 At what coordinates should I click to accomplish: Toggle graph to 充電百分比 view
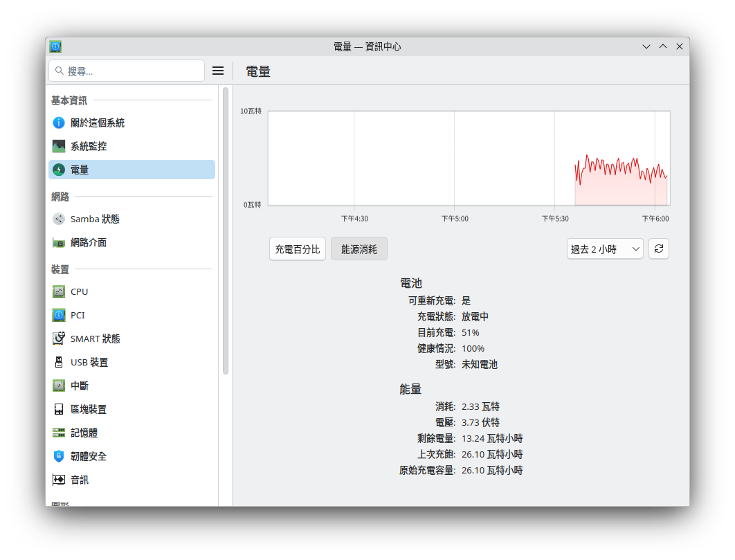[x=298, y=249]
